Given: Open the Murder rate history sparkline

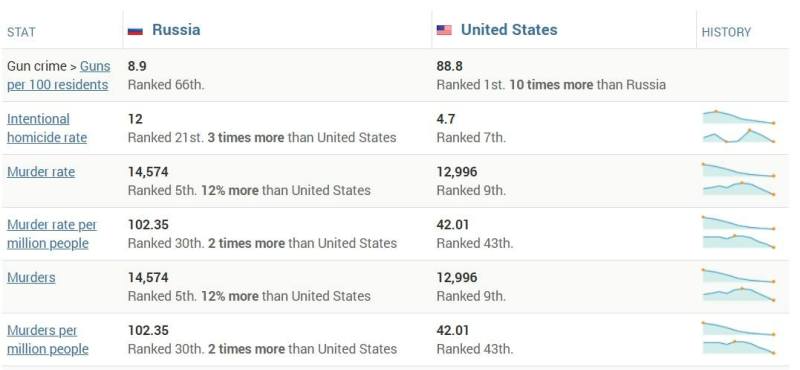Looking at the screenshot, I should click(x=739, y=180).
